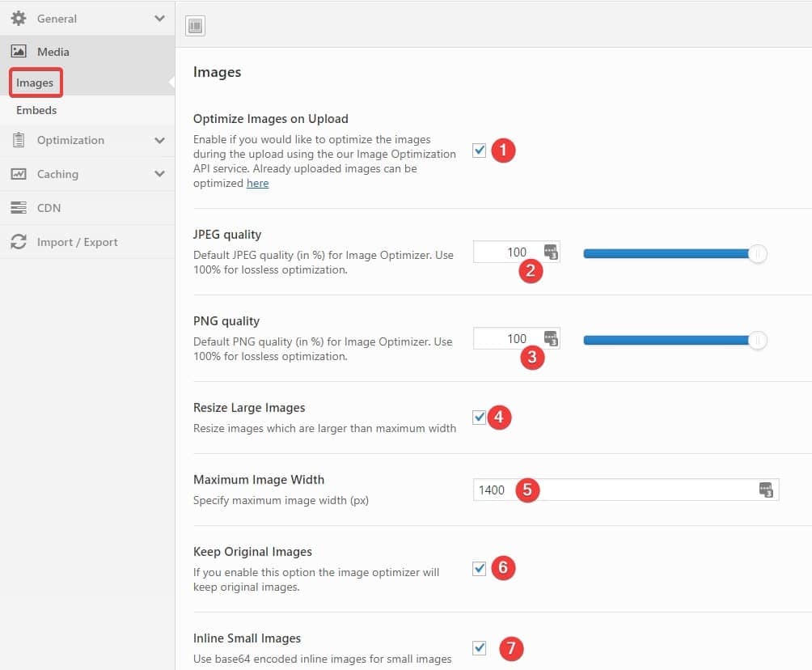Select the CDN list icon

(18, 208)
